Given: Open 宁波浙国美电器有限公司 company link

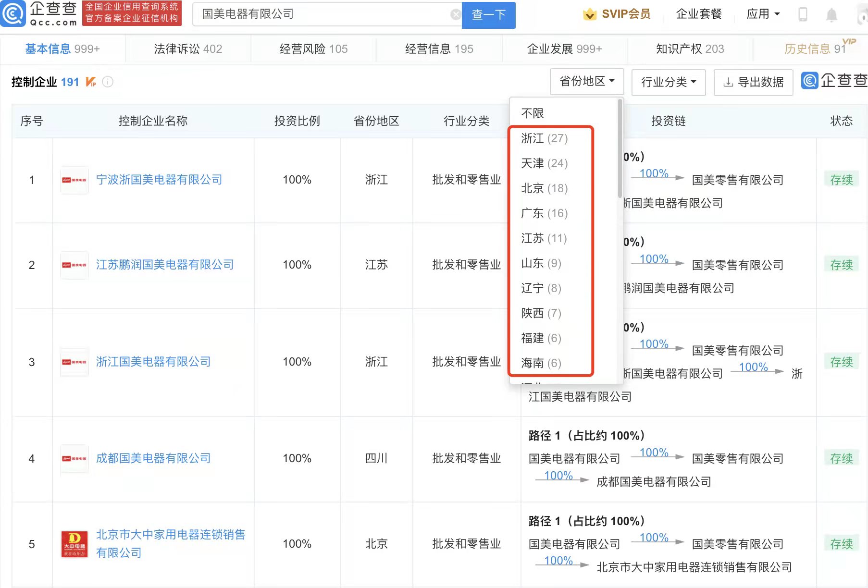Looking at the screenshot, I should point(159,180).
